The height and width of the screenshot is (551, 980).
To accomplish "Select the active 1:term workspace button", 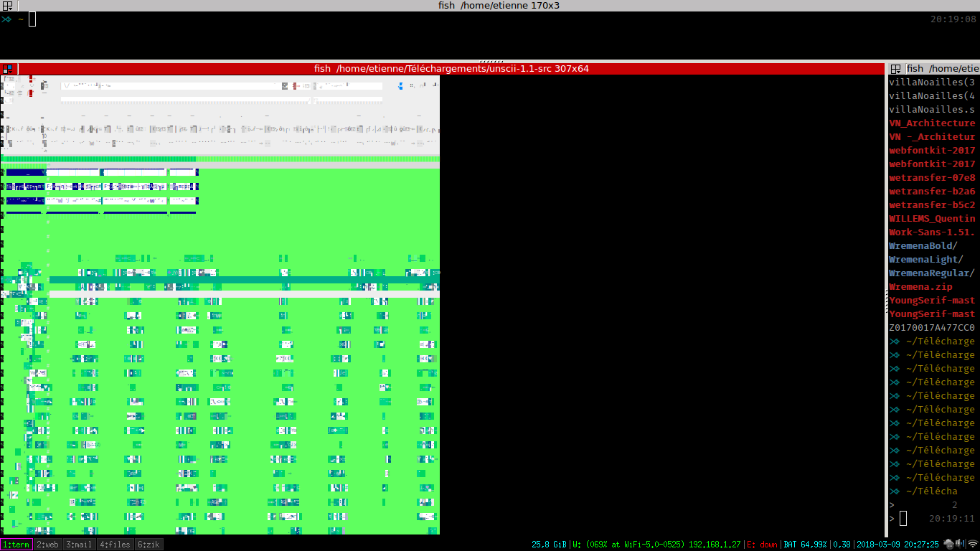I will pyautogui.click(x=17, y=545).
